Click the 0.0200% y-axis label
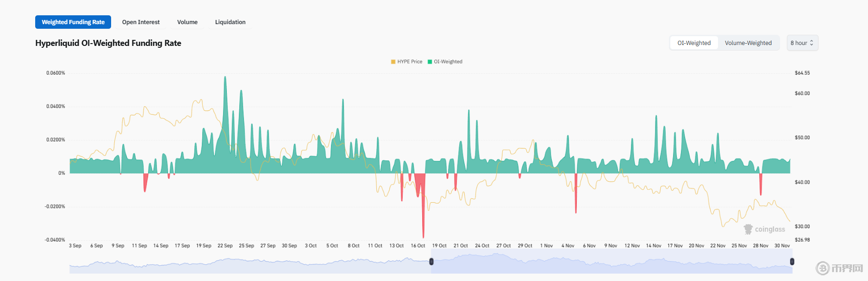Screen dimensions: 868x281 (56, 140)
